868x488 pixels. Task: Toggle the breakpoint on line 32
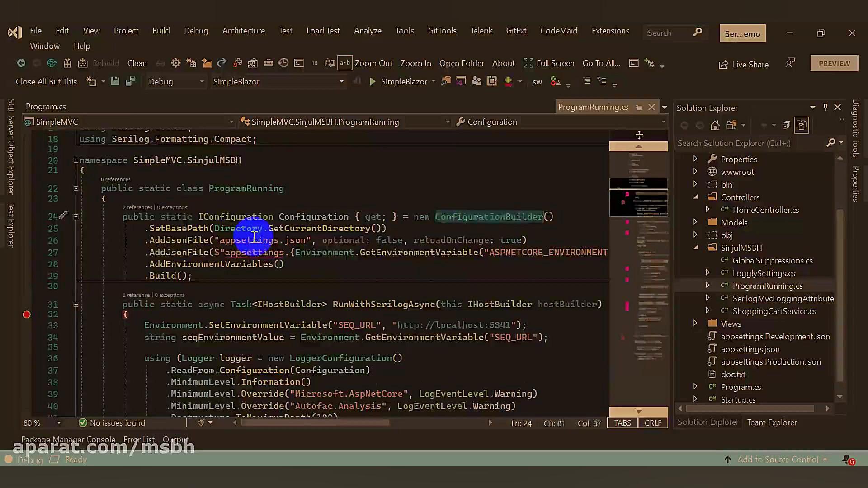coord(27,314)
